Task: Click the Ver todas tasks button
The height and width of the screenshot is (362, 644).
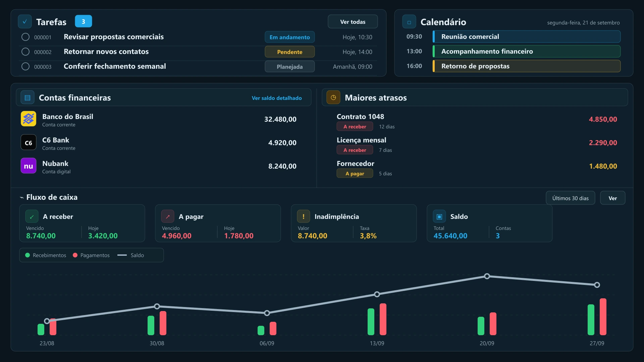Action: pos(353,22)
